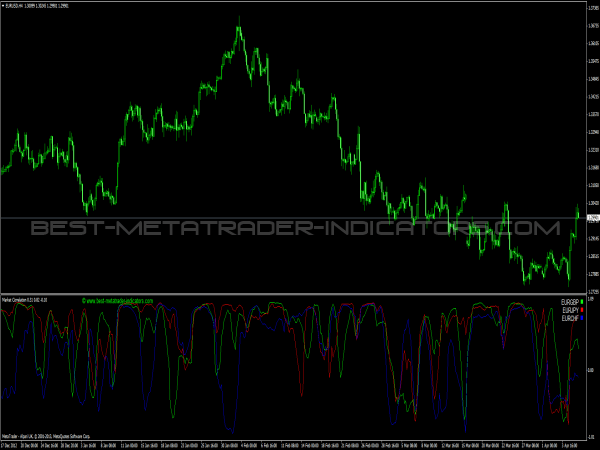The image size is (600, 450).
Task: Click the bottom level on indicator scale
Action: click(591, 437)
